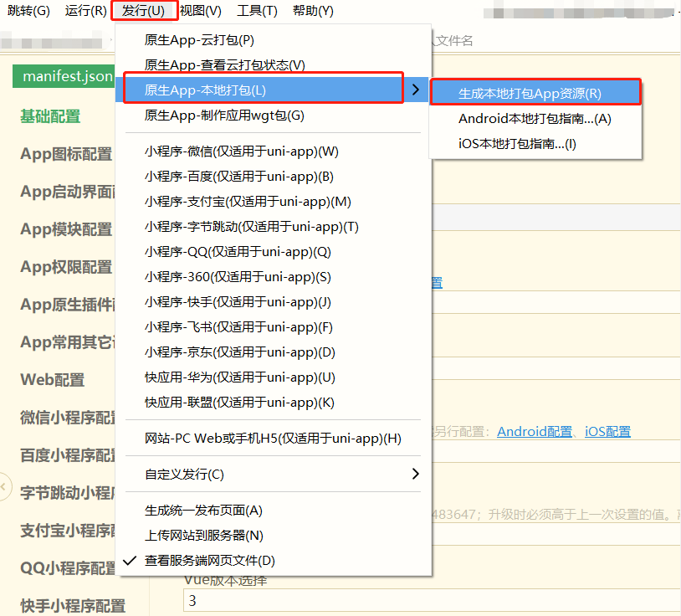This screenshot has width=681, height=616.
Task: Click the iOS配置 link
Action: (x=607, y=432)
